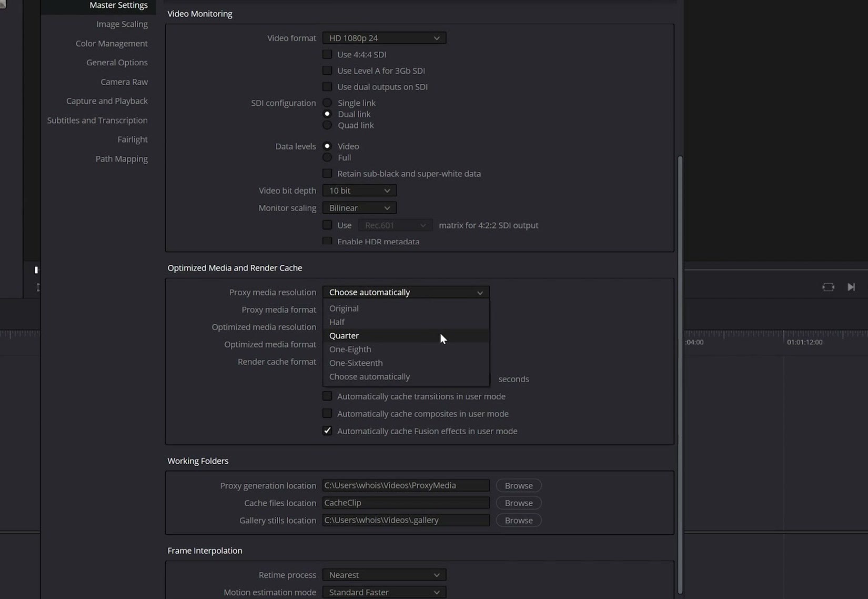The width and height of the screenshot is (868, 599).
Task: Check the Use matrix for 4:2:2 SDI output
Action: pyautogui.click(x=327, y=225)
